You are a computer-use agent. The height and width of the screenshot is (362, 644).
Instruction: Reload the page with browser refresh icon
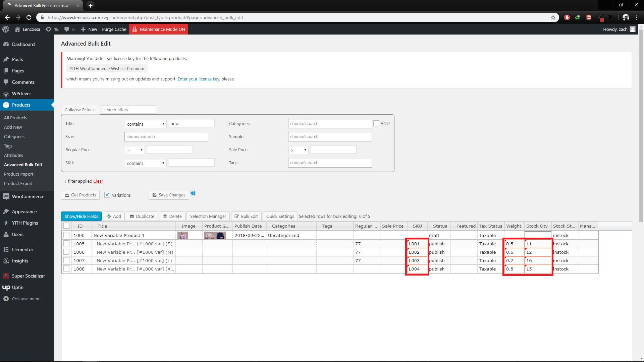29,17
